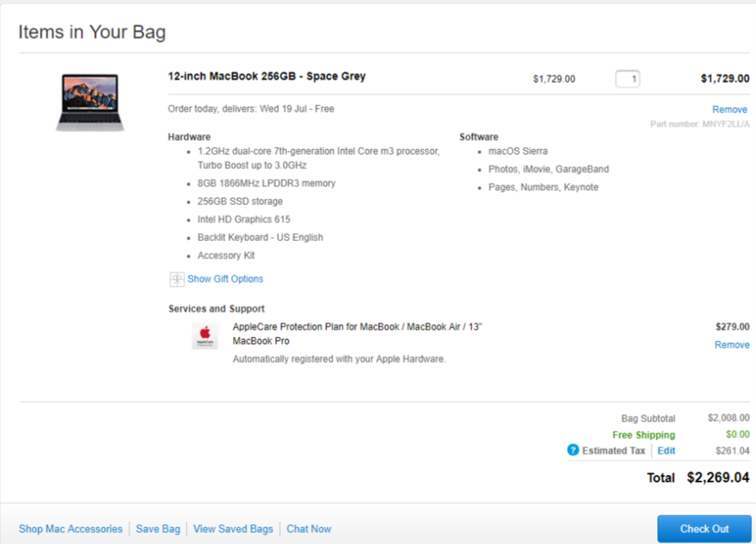The image size is (756, 544).
Task: Open Shop Mac Accessories link
Action: [70, 529]
